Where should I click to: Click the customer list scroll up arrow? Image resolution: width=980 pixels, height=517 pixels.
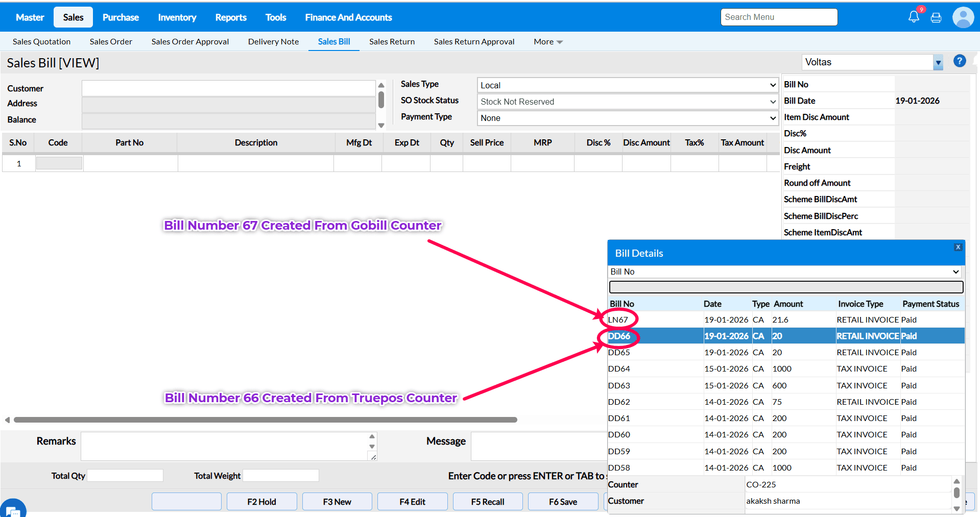point(381,85)
